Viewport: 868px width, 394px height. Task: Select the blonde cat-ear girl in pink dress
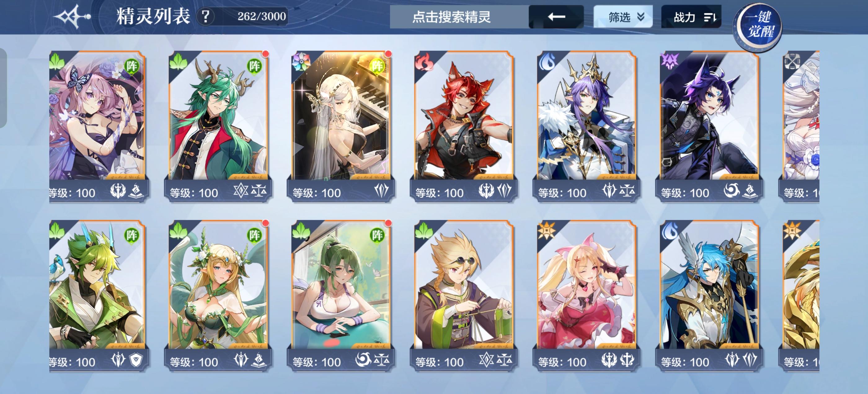pos(586,296)
